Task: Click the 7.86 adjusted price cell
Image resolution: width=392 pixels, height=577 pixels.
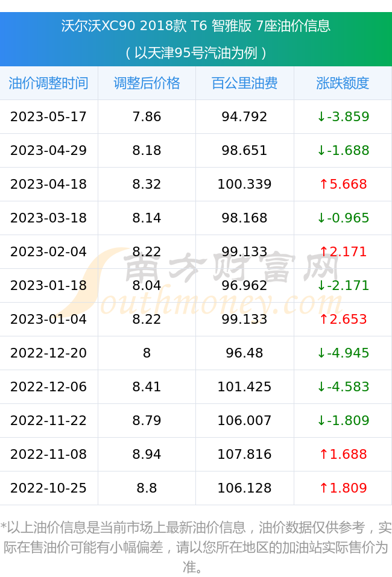Action: [x=147, y=116]
